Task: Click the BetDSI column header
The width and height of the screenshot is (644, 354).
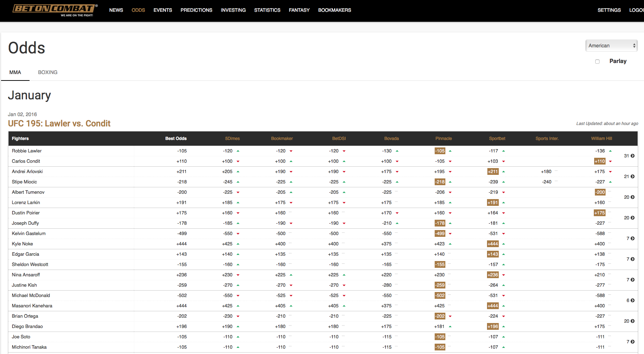Action: [x=339, y=139]
